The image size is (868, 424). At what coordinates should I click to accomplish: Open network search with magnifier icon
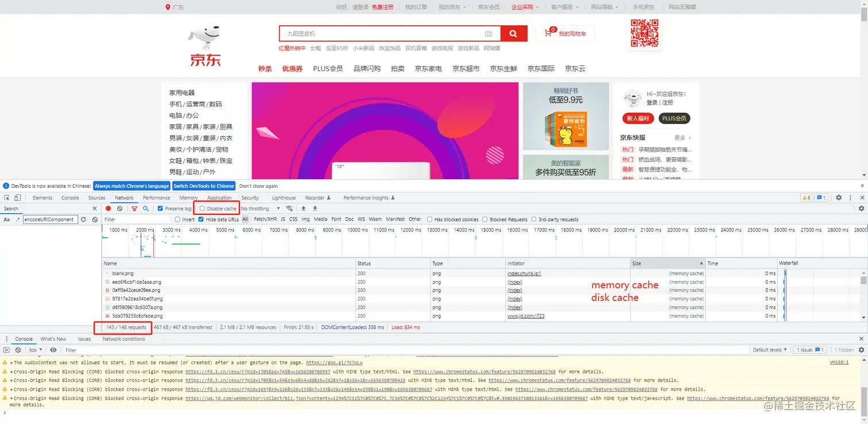point(146,209)
